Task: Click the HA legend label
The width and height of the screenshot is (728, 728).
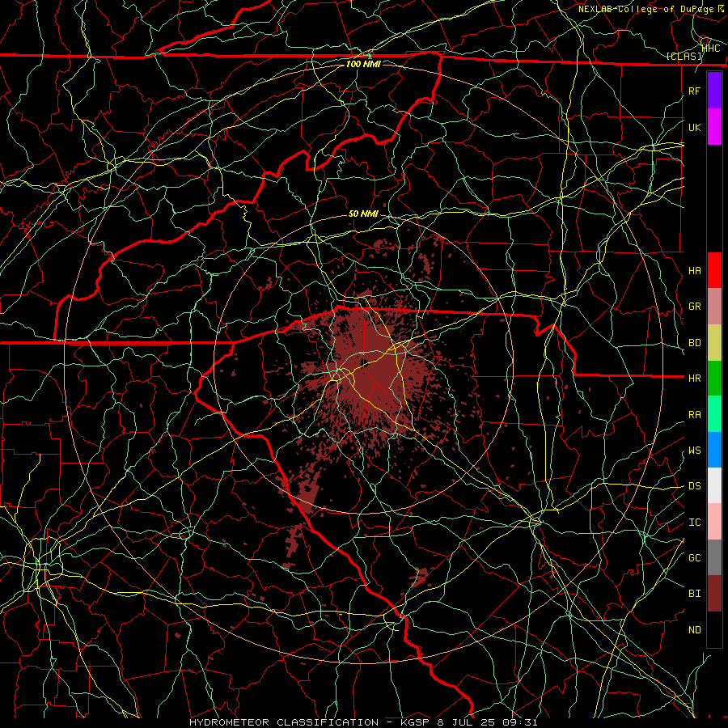Action: 694,271
